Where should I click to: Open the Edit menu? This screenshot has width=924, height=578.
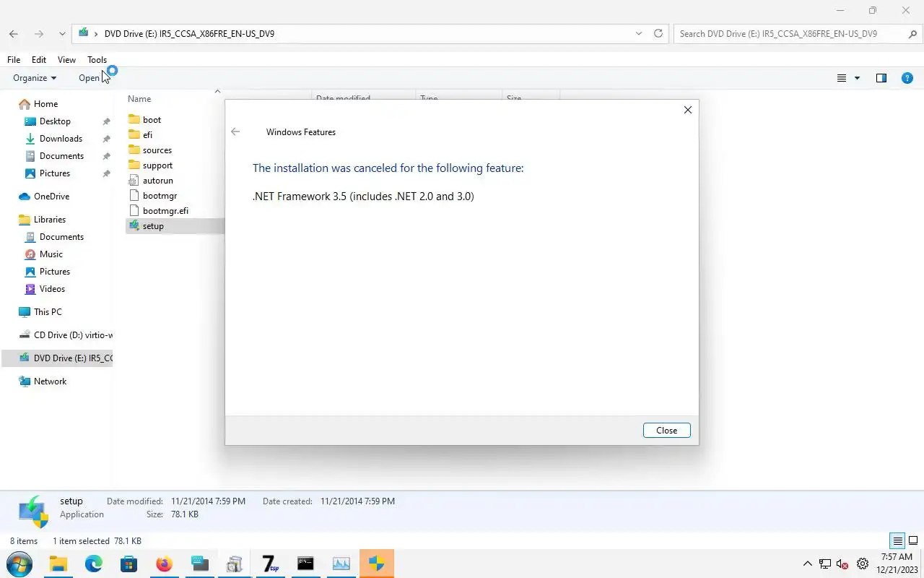tap(39, 60)
